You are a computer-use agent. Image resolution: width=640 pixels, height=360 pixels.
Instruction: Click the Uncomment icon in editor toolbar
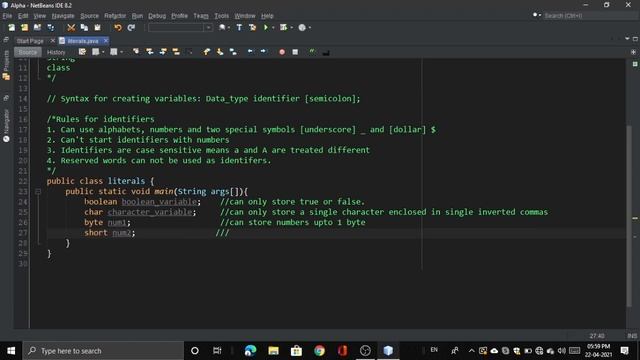[x=326, y=52]
